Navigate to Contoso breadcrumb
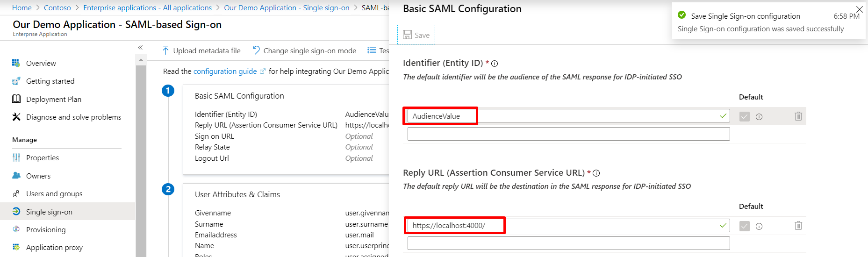Viewport: 868px width, 257px height. coord(57,7)
